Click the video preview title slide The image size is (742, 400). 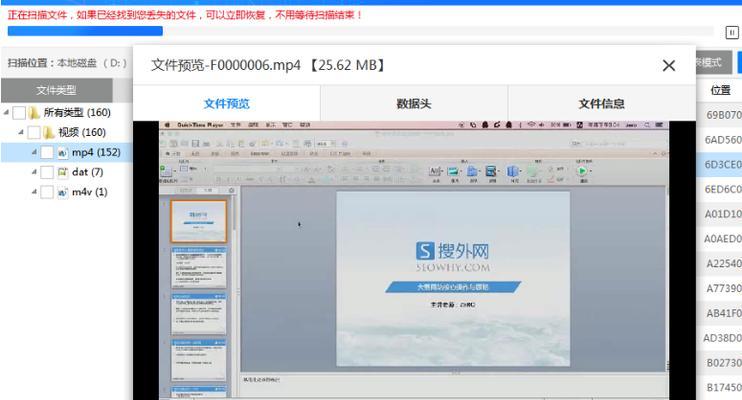coord(453,279)
